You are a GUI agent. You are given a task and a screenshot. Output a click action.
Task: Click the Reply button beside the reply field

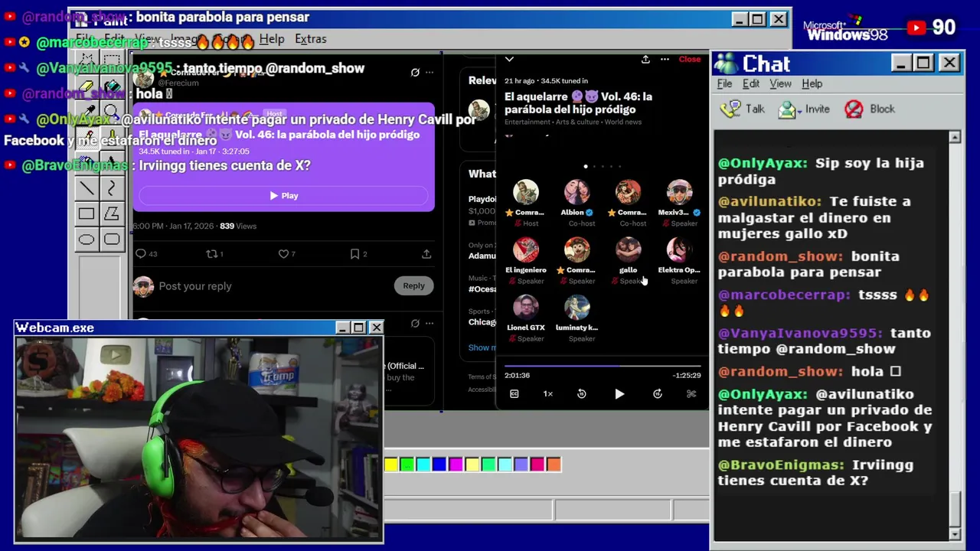click(413, 285)
